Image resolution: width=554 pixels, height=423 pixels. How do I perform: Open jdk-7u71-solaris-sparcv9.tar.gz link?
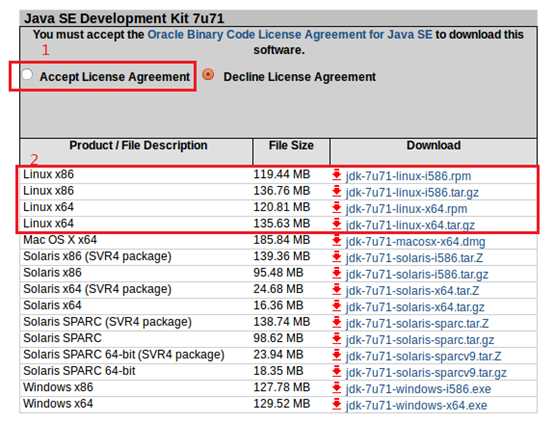pyautogui.click(x=426, y=373)
